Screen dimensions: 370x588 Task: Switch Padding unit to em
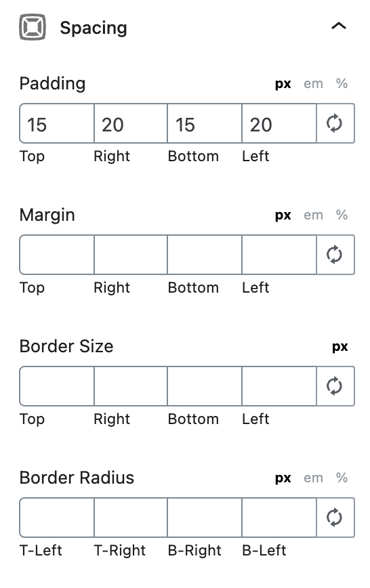(x=313, y=83)
